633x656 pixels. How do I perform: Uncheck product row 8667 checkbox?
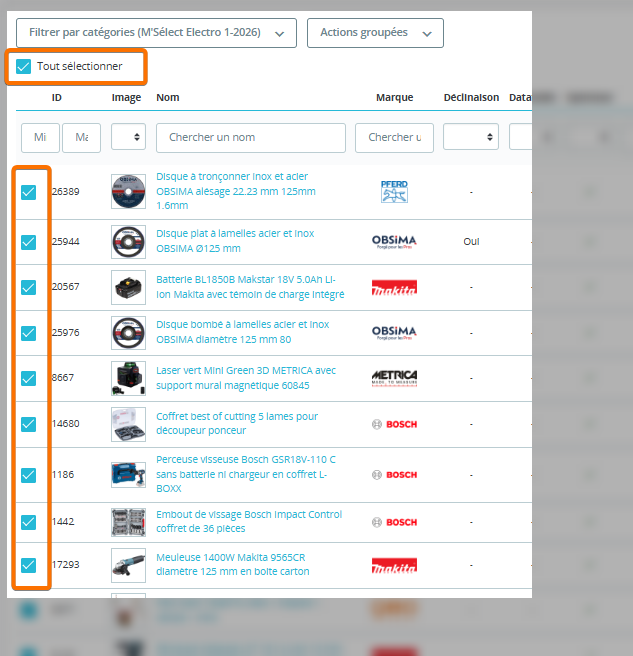click(x=28, y=378)
